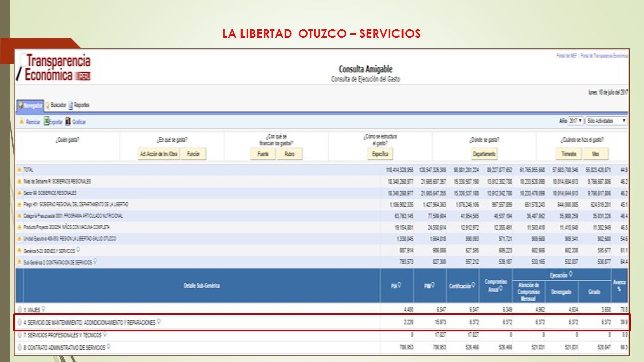Image resolution: width=644 pixels, height=362 pixels.
Task: Click info bulb beside CONTRATO ADMINISTRATIVO DE SERVICIOS
Action: pos(108,347)
